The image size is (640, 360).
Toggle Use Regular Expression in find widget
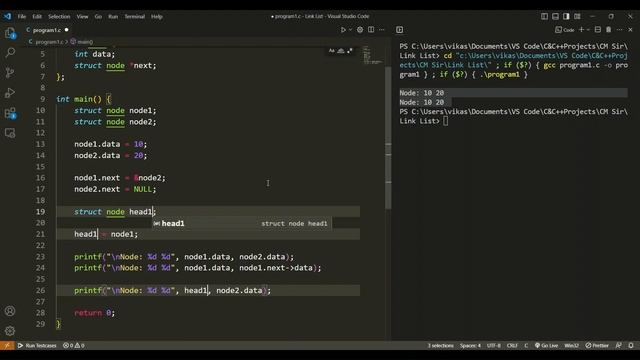(x=350, y=51)
